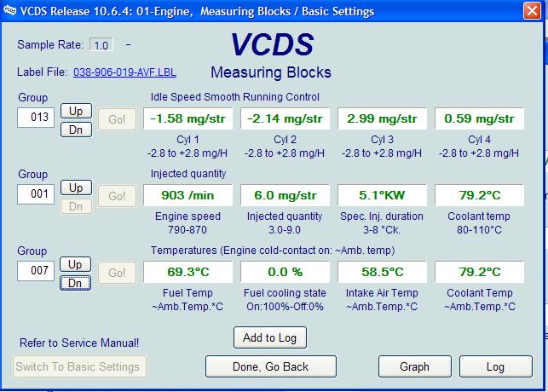Click Go! button next to Group 013
Screen dimensions: 548x392
[117, 119]
